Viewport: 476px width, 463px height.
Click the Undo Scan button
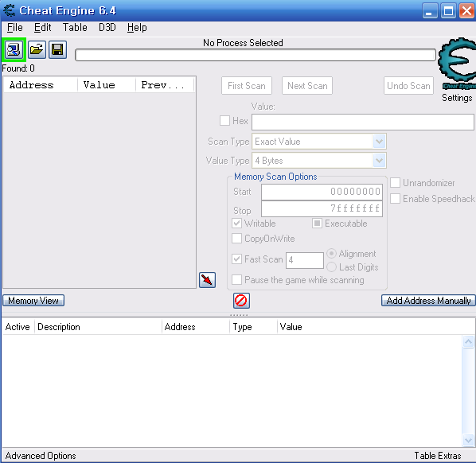(408, 86)
